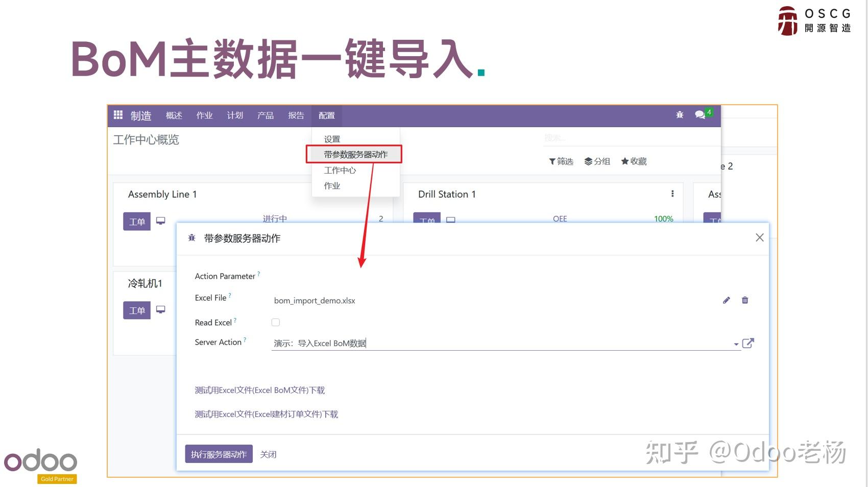Open 筛选 filter control
The width and height of the screenshot is (868, 487).
pyautogui.click(x=561, y=161)
